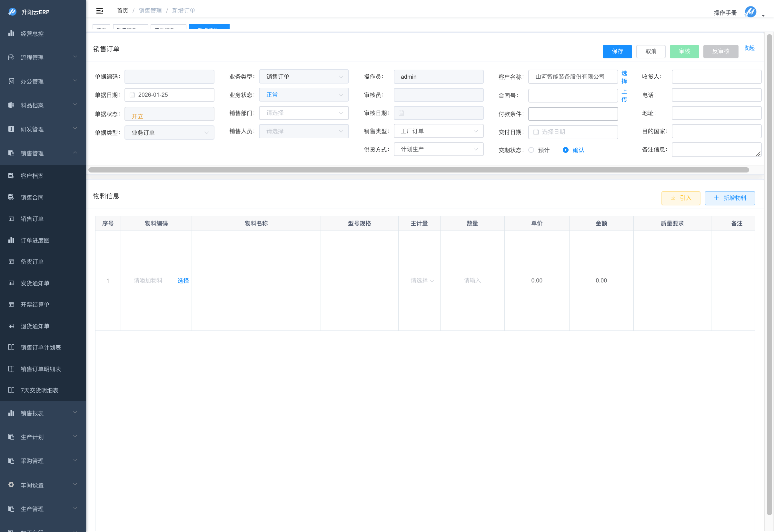The height and width of the screenshot is (532, 774).
Task: Select the 确认 radio button
Action: tap(566, 150)
